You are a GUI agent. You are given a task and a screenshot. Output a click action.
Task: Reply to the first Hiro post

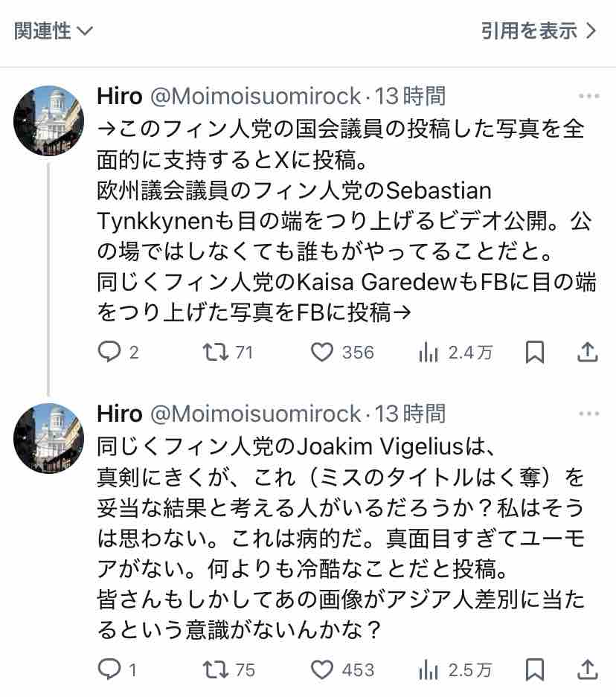coord(109,352)
